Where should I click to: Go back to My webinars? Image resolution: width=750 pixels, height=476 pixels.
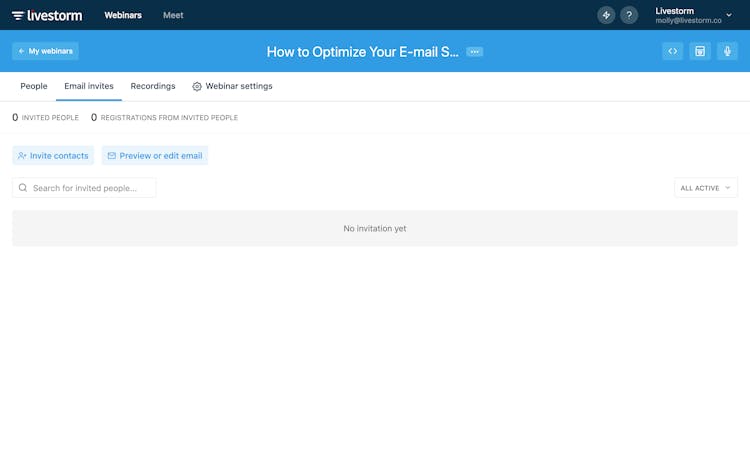coord(45,51)
